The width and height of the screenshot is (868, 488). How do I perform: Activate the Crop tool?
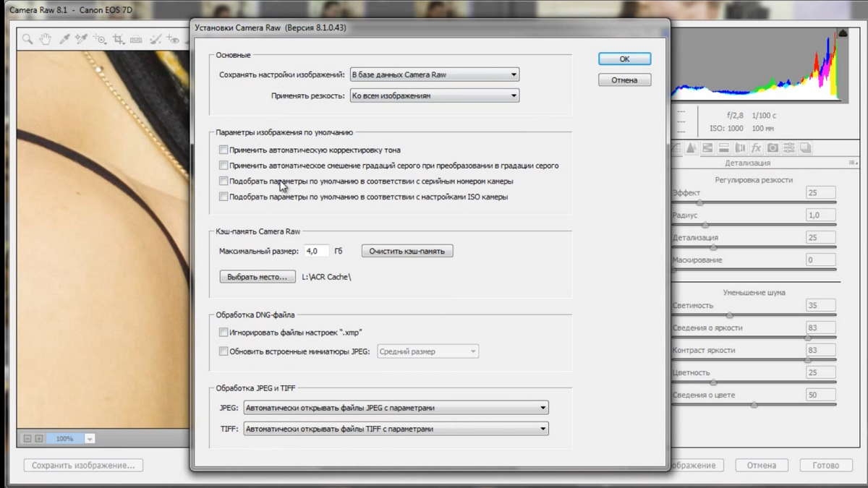tap(119, 40)
